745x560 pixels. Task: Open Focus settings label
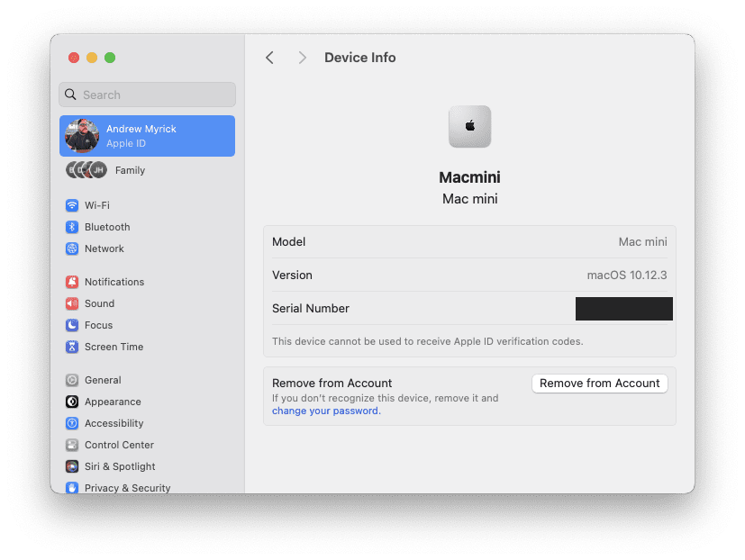point(99,325)
